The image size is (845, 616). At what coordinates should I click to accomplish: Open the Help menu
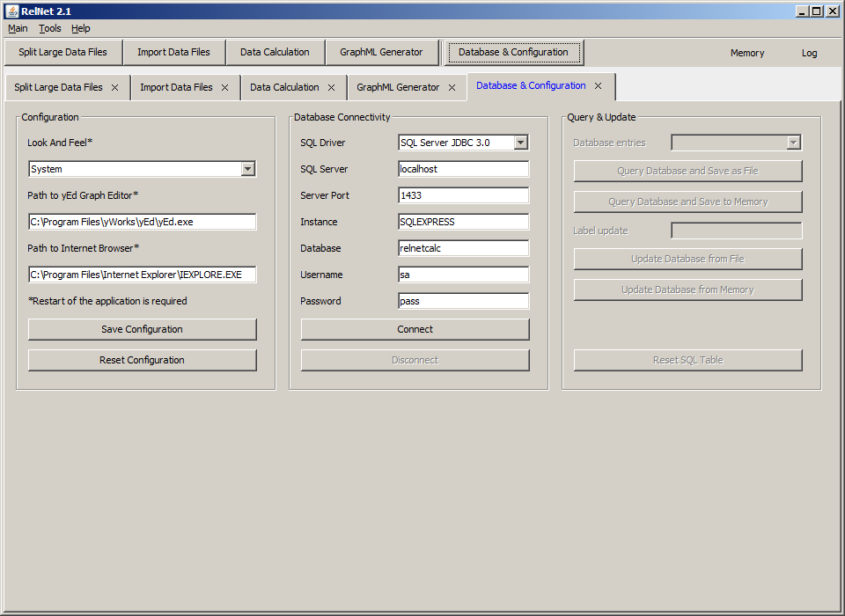pyautogui.click(x=81, y=28)
